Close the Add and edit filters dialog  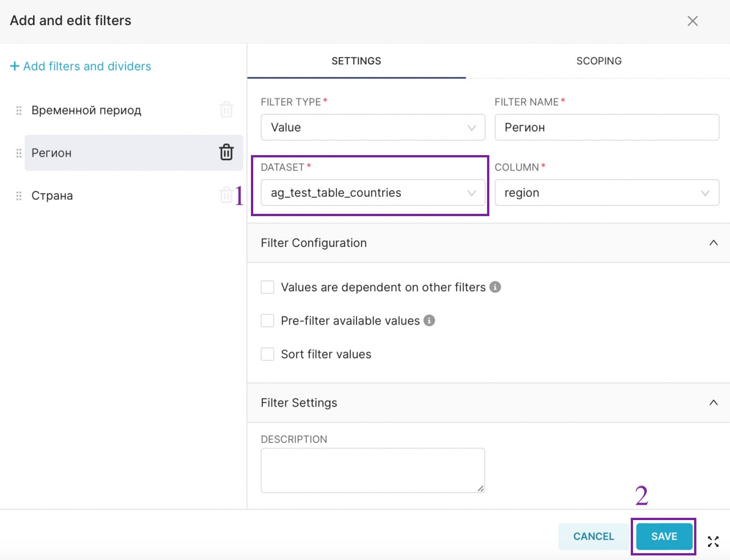[692, 21]
